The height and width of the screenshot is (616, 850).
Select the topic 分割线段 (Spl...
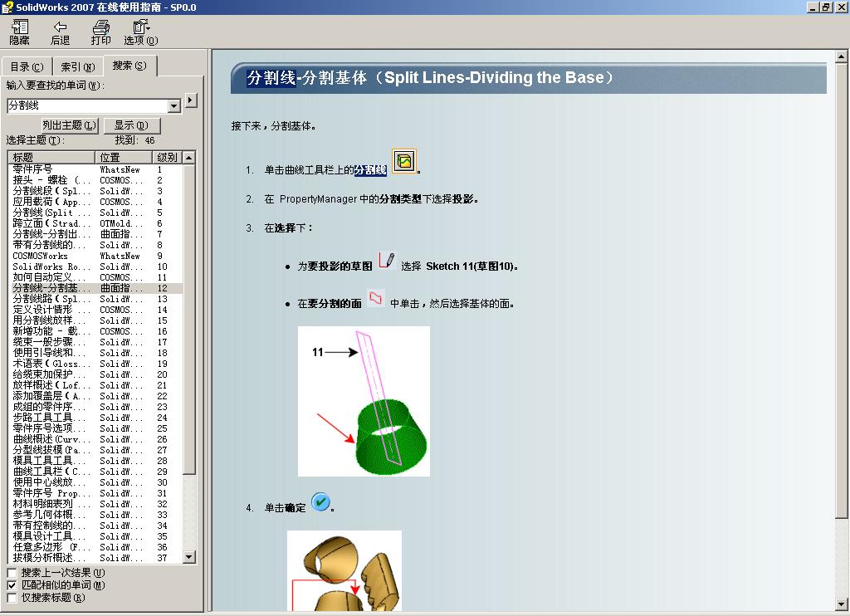tap(96, 191)
